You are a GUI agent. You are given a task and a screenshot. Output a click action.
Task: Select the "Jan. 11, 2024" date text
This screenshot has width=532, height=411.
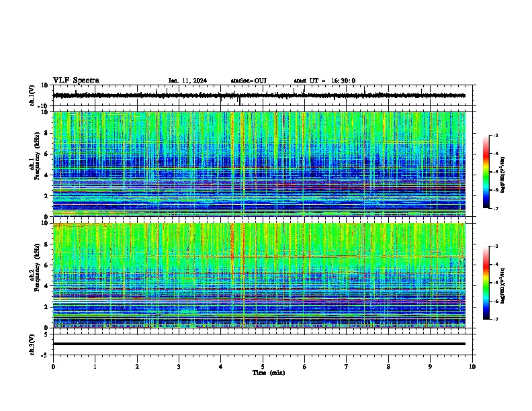tap(187, 81)
